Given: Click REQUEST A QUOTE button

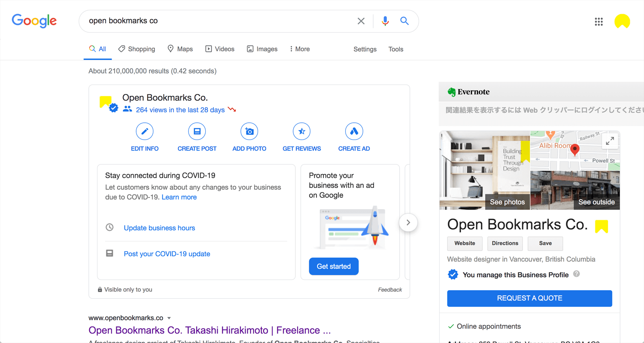Looking at the screenshot, I should click(529, 298).
